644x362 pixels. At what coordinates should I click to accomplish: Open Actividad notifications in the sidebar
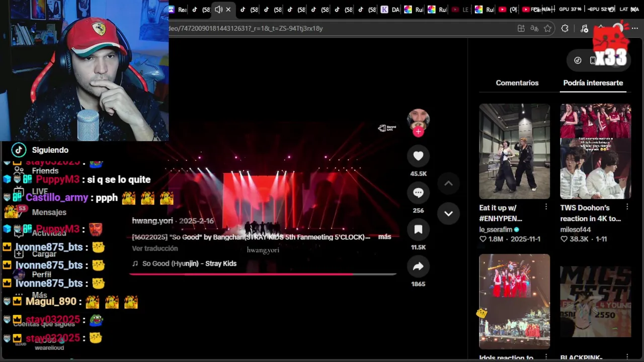click(x=49, y=233)
